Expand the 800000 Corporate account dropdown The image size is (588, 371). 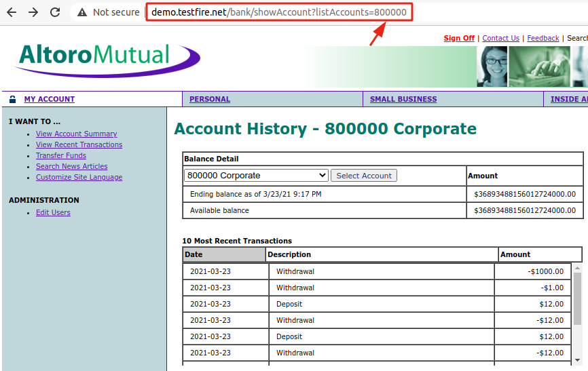coord(256,176)
